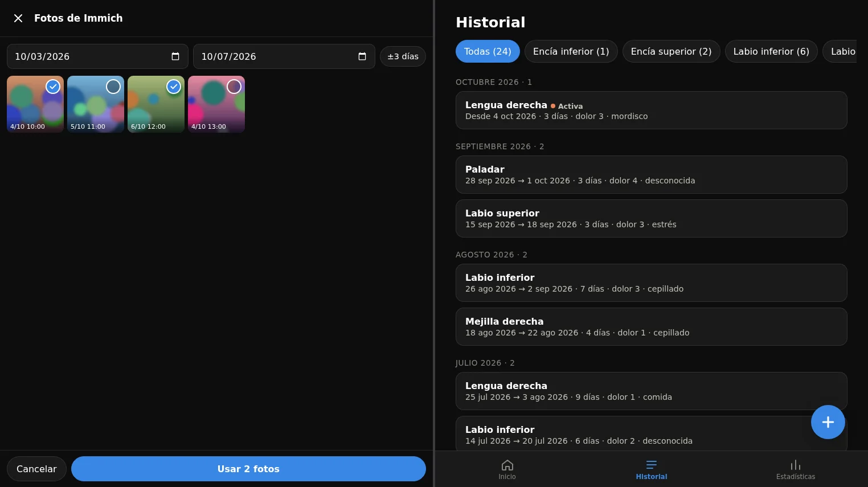Deselect photo dated 4/10 10:00
This screenshot has width=868, height=487.
click(53, 87)
